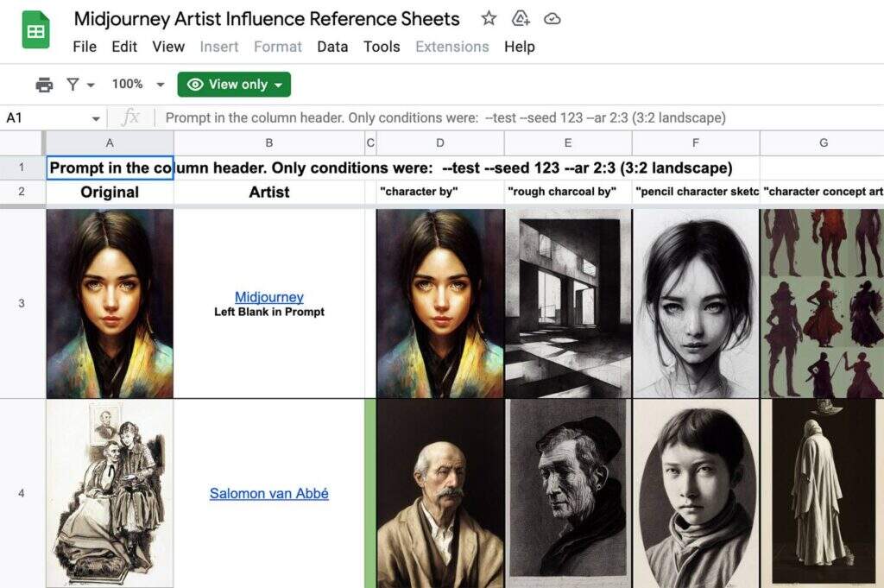Star this spreadsheet document
884x588 pixels.
coord(489,18)
